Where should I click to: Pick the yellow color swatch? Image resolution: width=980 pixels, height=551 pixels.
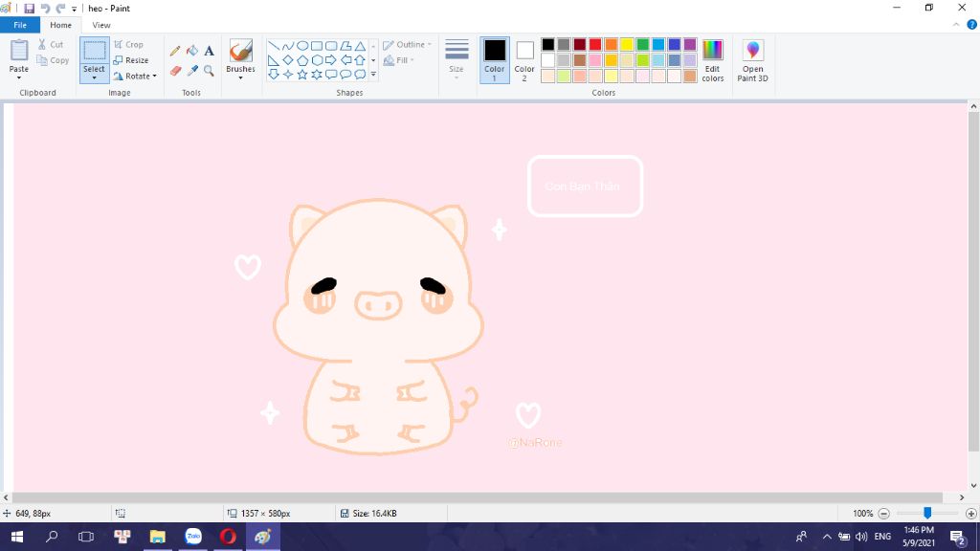click(x=627, y=44)
